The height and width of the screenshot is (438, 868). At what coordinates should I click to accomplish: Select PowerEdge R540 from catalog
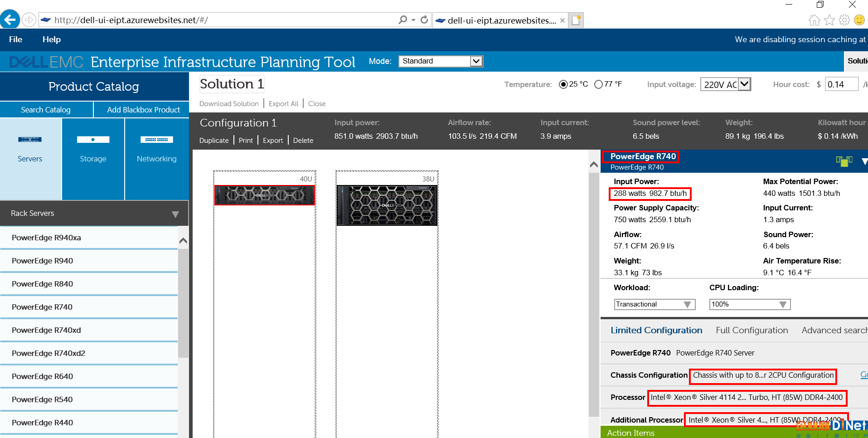point(89,399)
